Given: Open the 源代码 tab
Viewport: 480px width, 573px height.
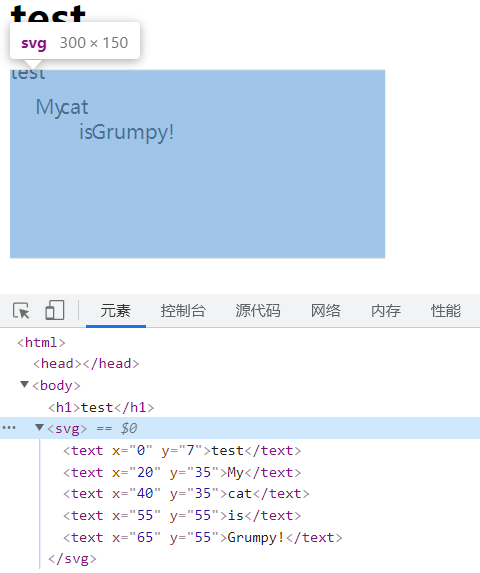Looking at the screenshot, I should tap(258, 311).
